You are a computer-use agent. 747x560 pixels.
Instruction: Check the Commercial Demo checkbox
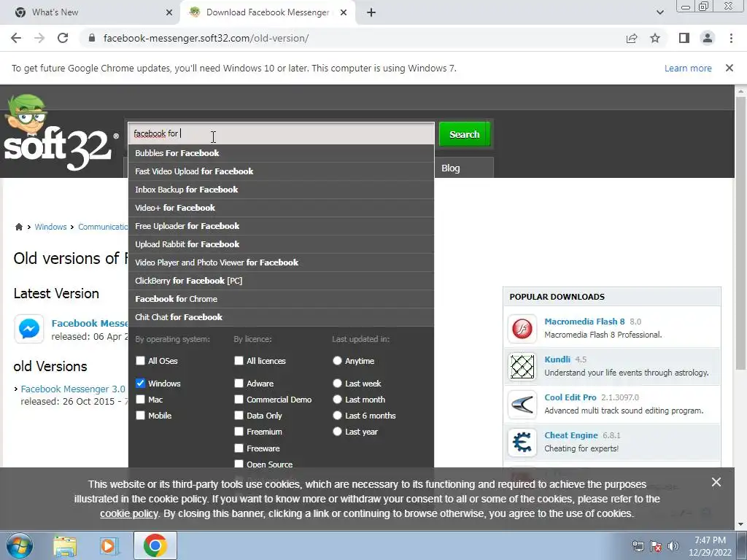coord(239,399)
